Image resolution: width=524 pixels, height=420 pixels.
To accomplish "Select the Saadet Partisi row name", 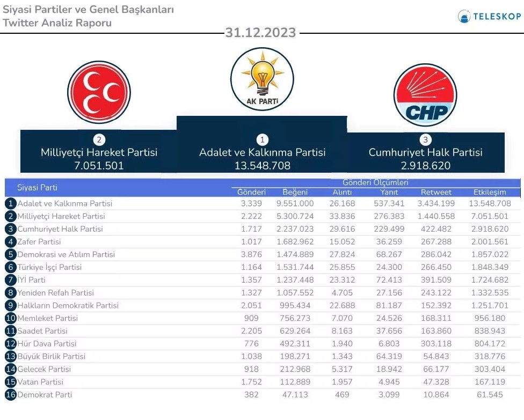I will click(44, 331).
